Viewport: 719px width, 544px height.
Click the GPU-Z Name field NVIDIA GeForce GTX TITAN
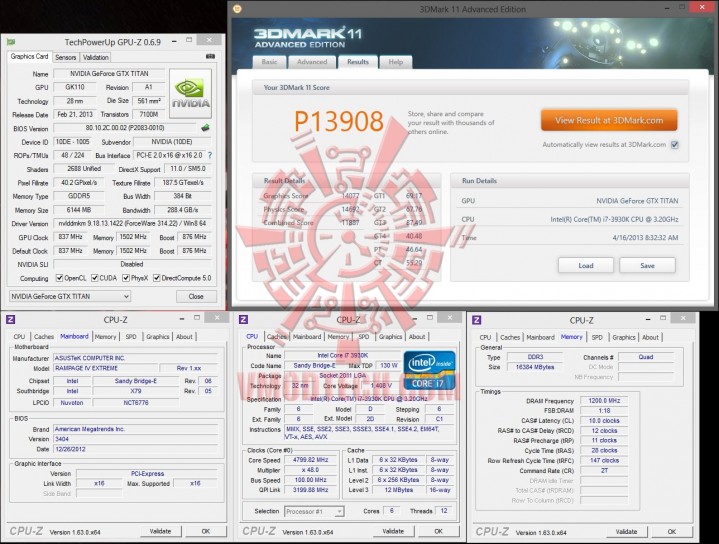109,73
